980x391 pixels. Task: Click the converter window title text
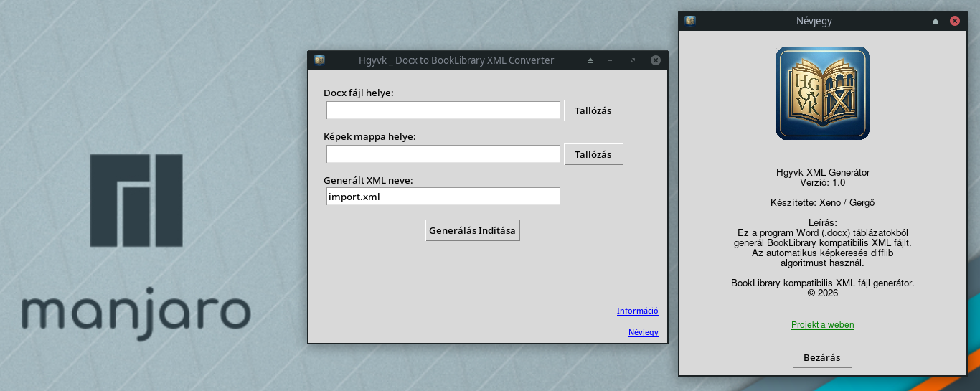coord(456,60)
